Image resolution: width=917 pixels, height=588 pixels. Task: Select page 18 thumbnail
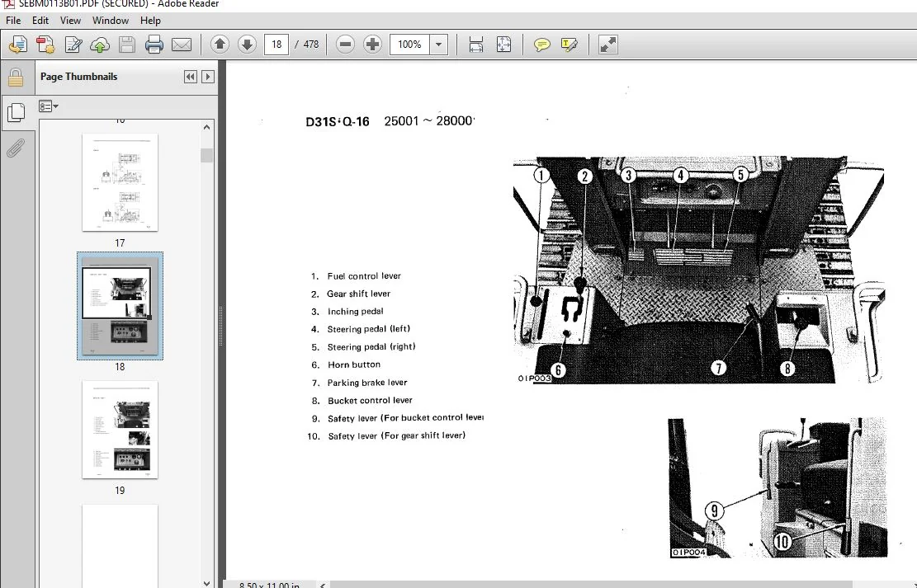(120, 306)
